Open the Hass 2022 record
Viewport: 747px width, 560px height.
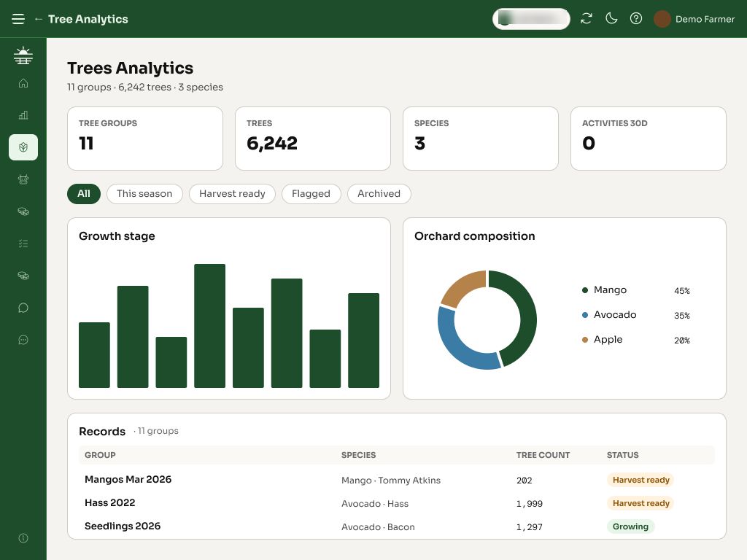tap(109, 503)
